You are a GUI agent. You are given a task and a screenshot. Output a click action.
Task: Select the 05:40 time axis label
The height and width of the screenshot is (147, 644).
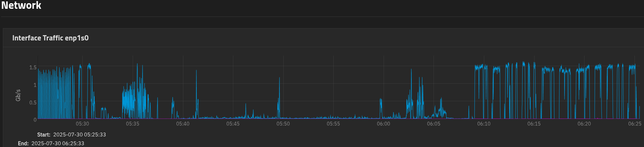coord(183,124)
